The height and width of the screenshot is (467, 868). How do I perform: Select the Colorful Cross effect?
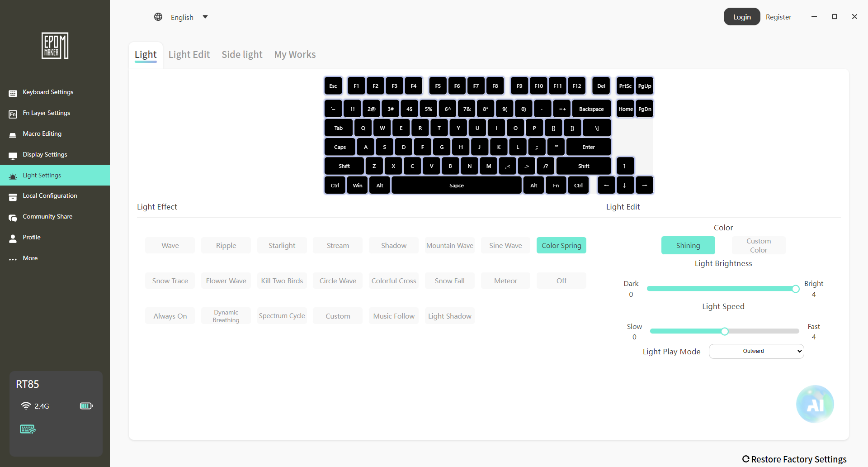(394, 281)
